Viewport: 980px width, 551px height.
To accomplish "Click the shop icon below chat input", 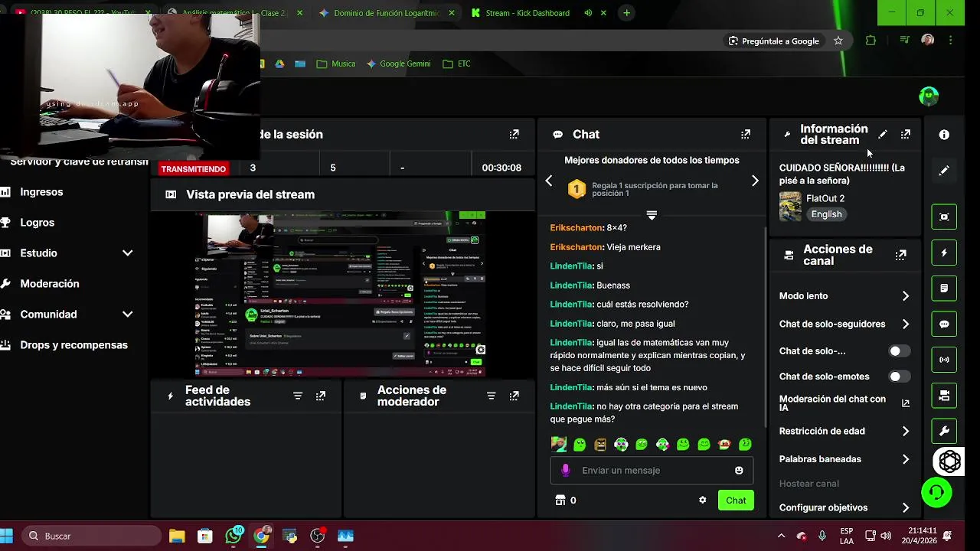I will tap(560, 500).
